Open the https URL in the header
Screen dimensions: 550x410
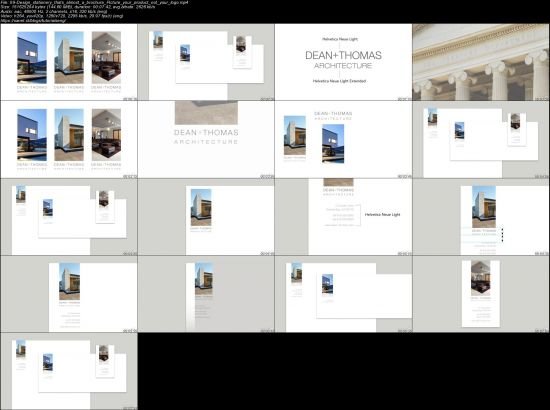point(33,20)
